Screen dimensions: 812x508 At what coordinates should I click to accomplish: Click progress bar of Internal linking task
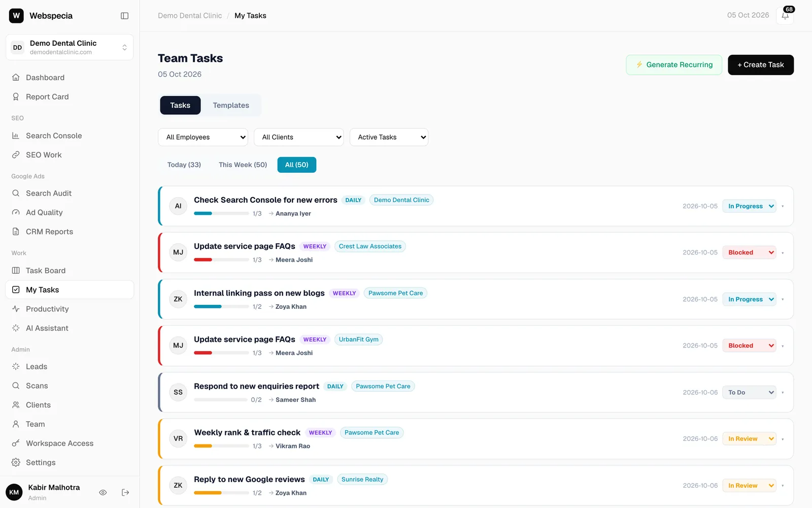(221, 307)
